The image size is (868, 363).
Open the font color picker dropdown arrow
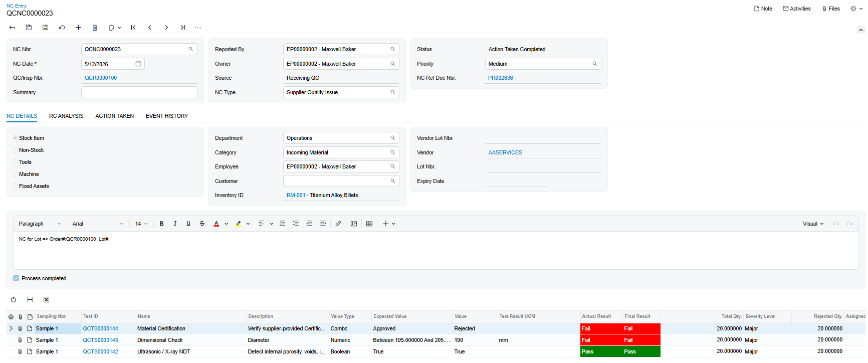coord(227,224)
